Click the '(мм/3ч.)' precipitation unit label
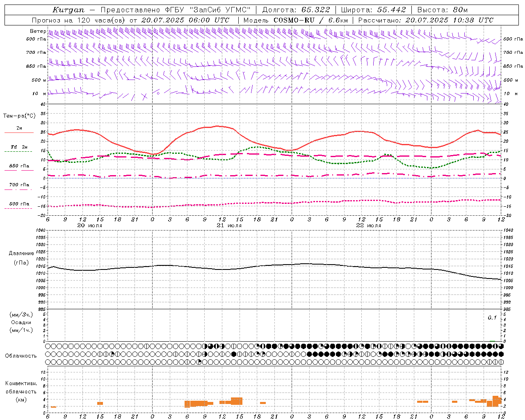This screenshot has height=420, width=525. coord(21,315)
